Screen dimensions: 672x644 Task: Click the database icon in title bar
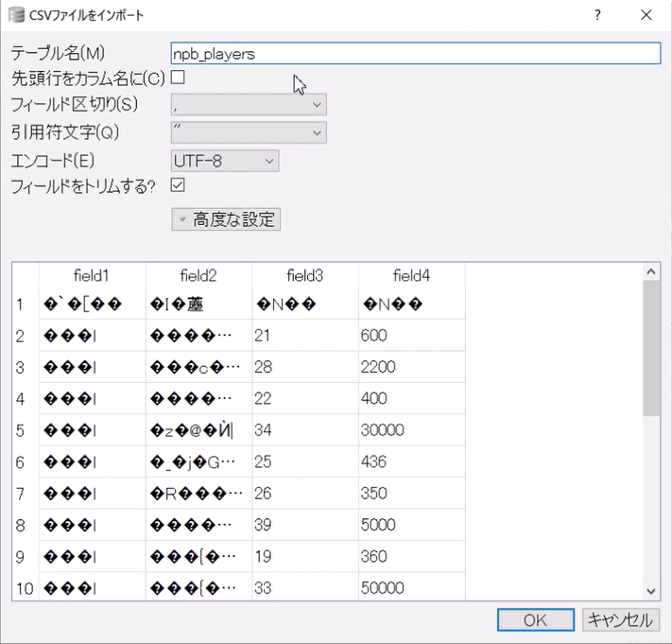pyautogui.click(x=16, y=15)
